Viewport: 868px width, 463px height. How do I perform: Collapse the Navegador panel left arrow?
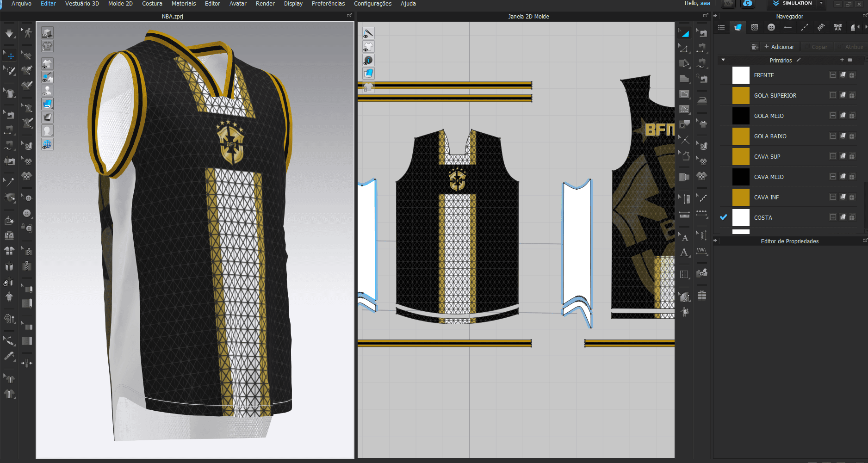pos(715,16)
